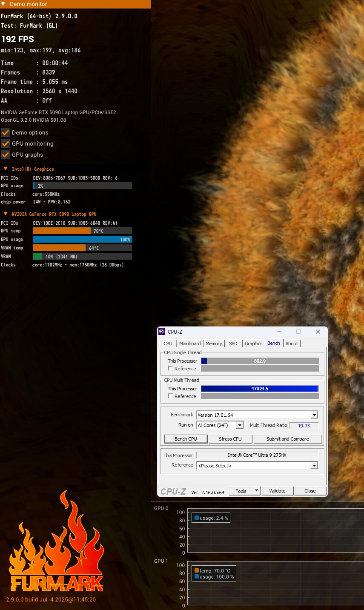Viewport: 364px width, 610px height.
Task: Click the Resolution 2560 x 1440 line
Action: pos(39,91)
